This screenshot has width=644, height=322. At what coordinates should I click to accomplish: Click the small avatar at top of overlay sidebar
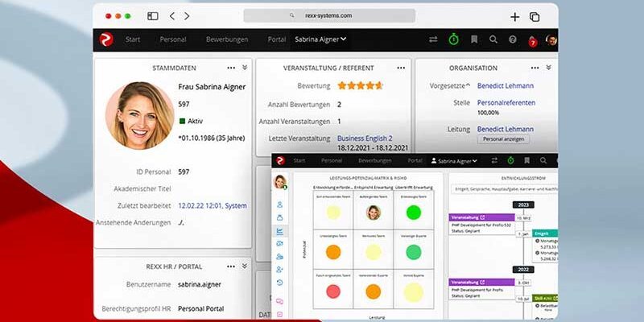click(x=280, y=182)
